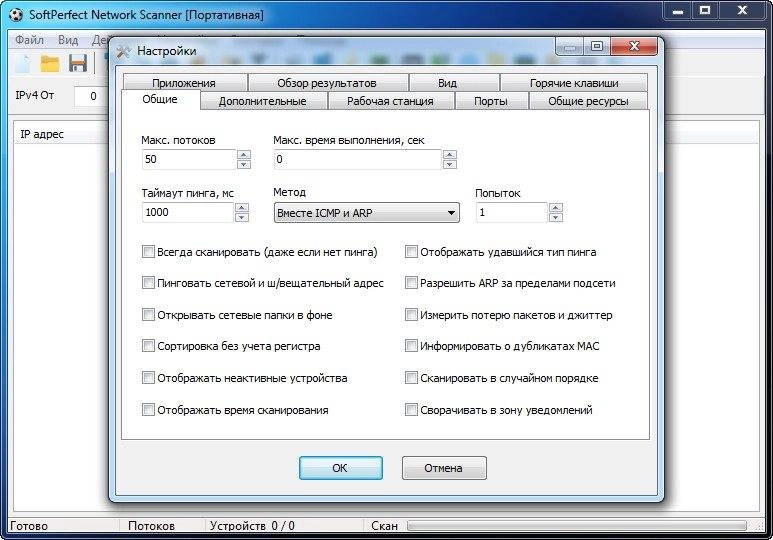
Task: Minimize the SoftPerfect Network Scanner window
Action: pos(678,11)
